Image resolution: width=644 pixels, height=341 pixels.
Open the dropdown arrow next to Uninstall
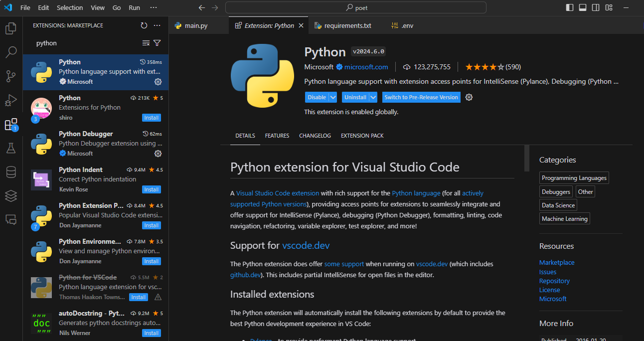coord(373,97)
